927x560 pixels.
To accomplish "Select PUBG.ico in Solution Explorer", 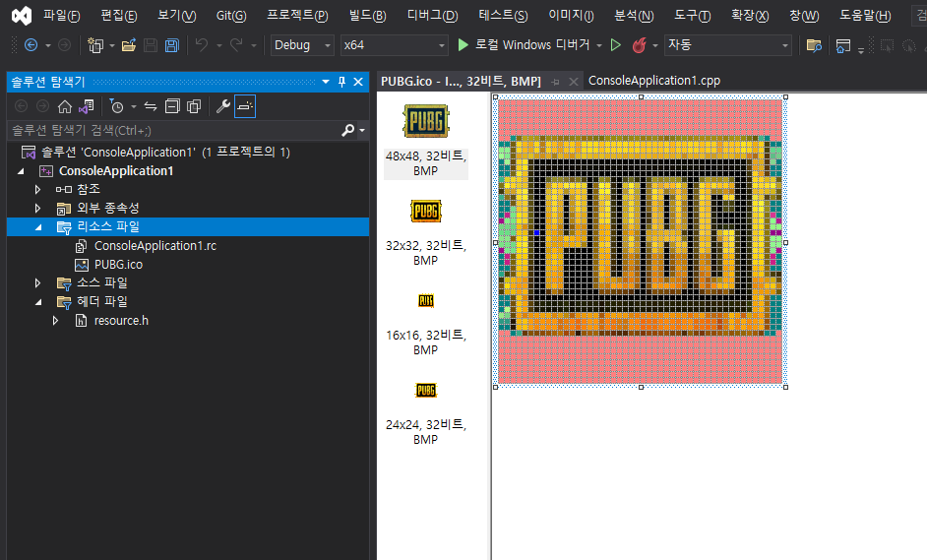I will tap(118, 265).
